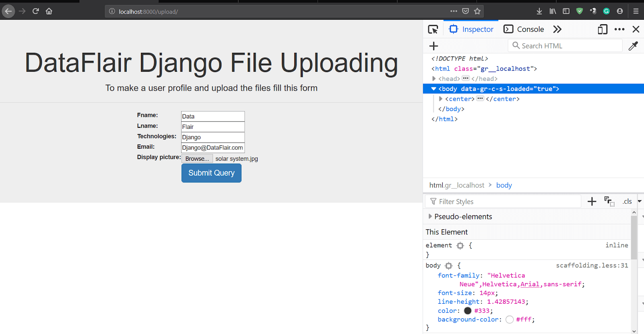Reload the current page
The width and height of the screenshot is (644, 334).
35,11
